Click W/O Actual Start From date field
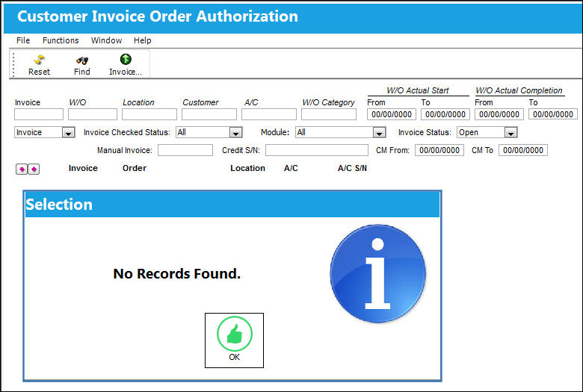 tap(392, 114)
